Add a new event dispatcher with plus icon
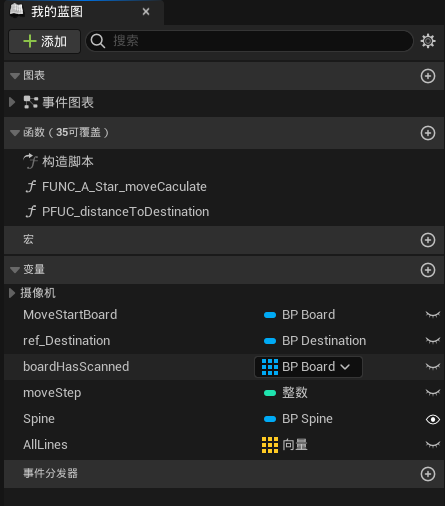The height and width of the screenshot is (506, 445). pyautogui.click(x=428, y=474)
